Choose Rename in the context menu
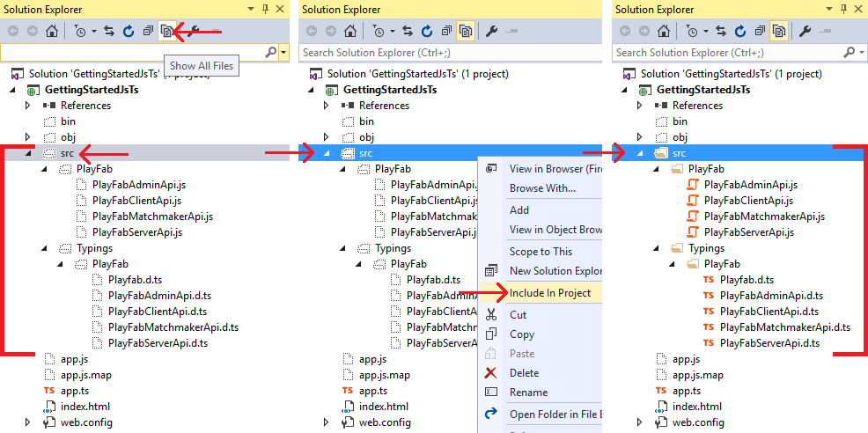The image size is (868, 433). coord(528,393)
